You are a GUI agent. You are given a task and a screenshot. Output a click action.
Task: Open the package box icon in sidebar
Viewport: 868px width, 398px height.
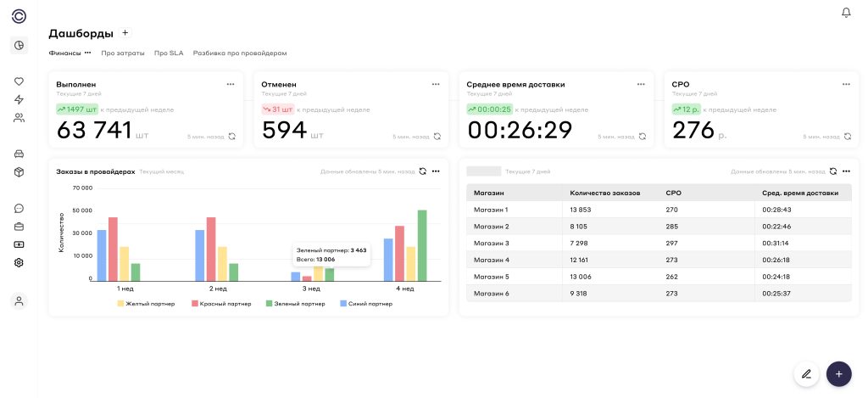click(19, 172)
